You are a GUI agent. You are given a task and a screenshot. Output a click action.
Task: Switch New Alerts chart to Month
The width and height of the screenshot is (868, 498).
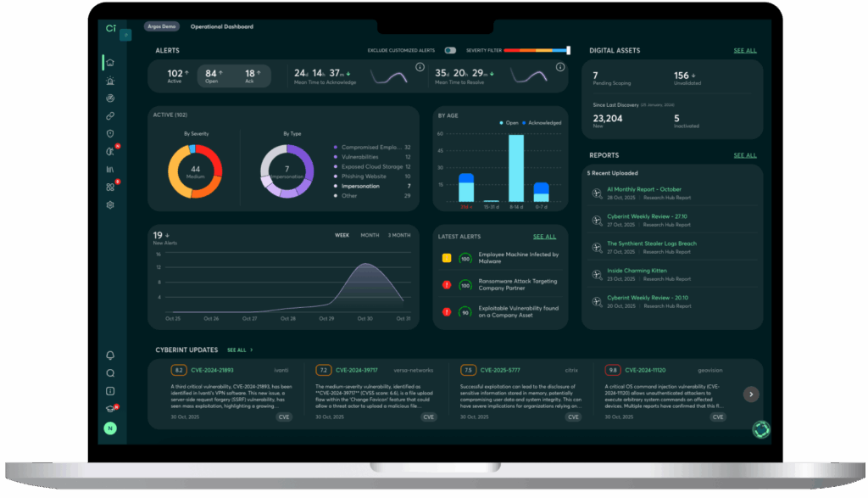tap(370, 235)
